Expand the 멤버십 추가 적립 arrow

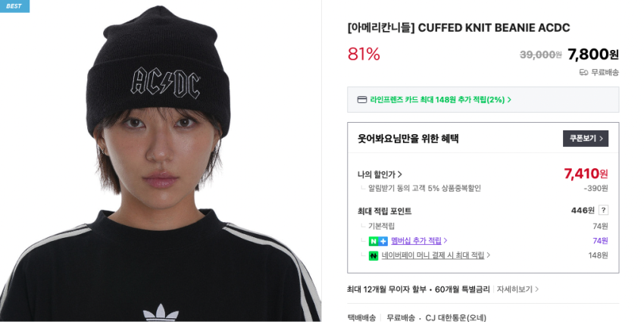[x=445, y=241]
